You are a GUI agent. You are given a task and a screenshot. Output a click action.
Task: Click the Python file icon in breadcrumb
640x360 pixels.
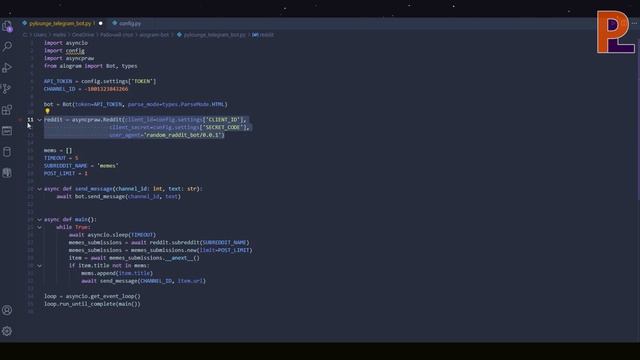(x=179, y=35)
